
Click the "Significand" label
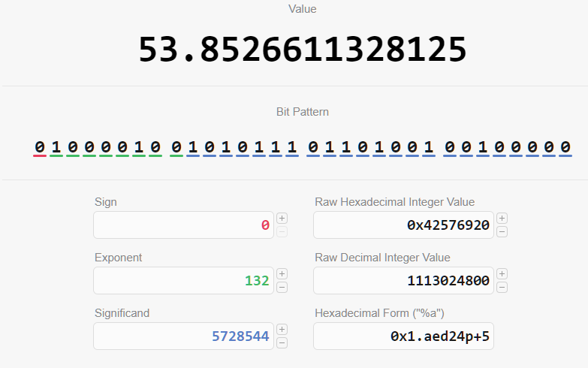122,313
